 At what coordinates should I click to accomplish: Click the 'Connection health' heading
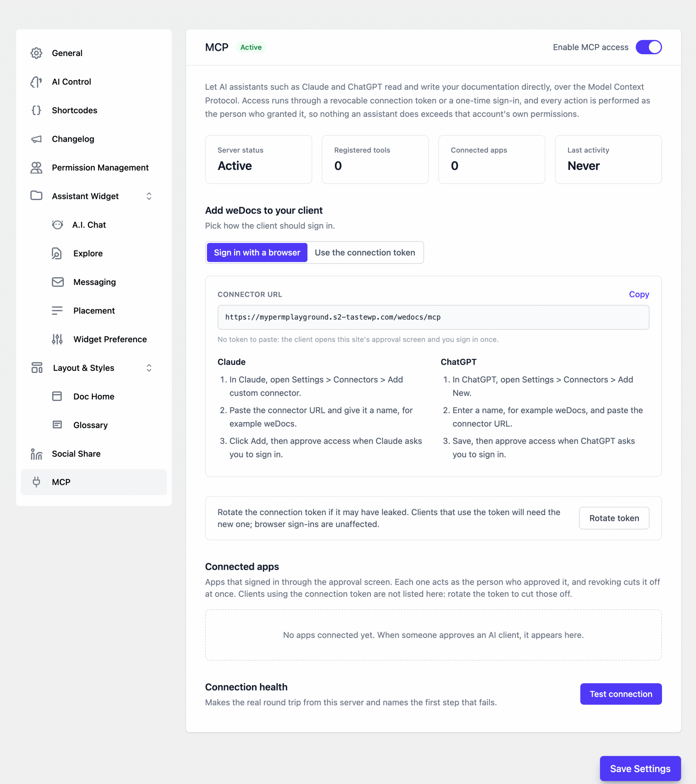246,687
